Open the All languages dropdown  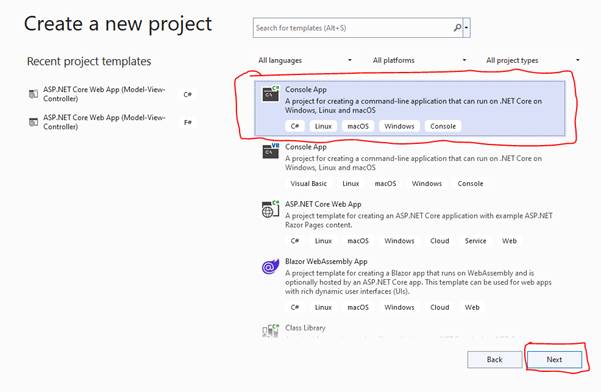coord(305,60)
